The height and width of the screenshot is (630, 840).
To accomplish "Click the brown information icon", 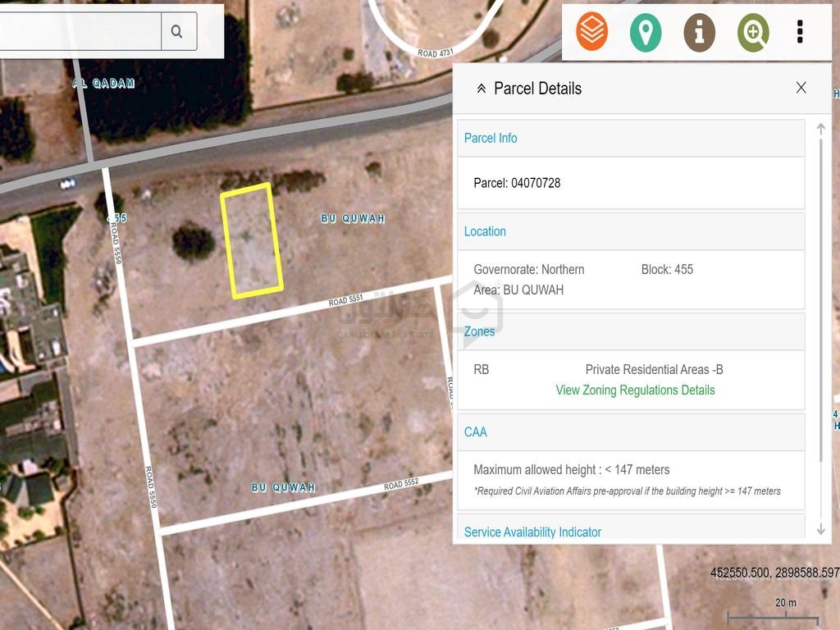I will (x=699, y=33).
